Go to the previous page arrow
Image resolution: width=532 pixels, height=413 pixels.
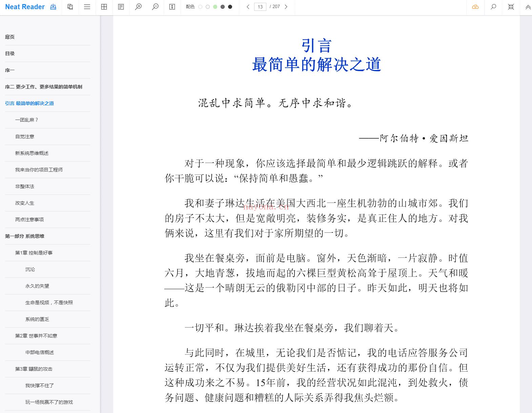248,7
